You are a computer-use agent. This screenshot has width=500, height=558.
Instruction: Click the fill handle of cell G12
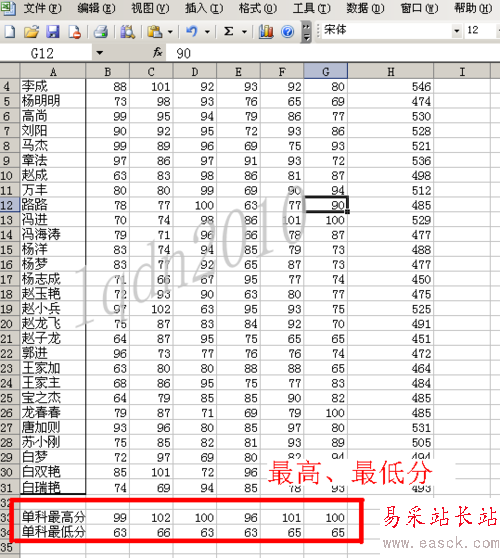[347, 212]
